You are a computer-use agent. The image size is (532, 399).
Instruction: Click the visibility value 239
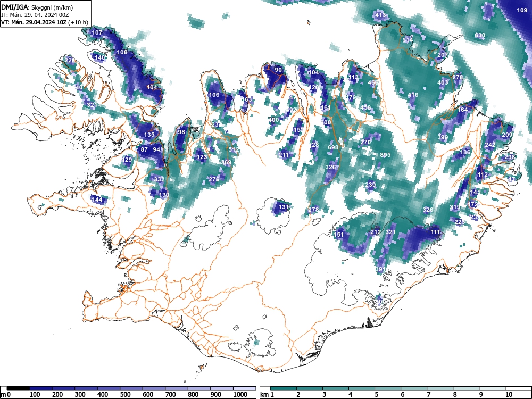click(370, 185)
